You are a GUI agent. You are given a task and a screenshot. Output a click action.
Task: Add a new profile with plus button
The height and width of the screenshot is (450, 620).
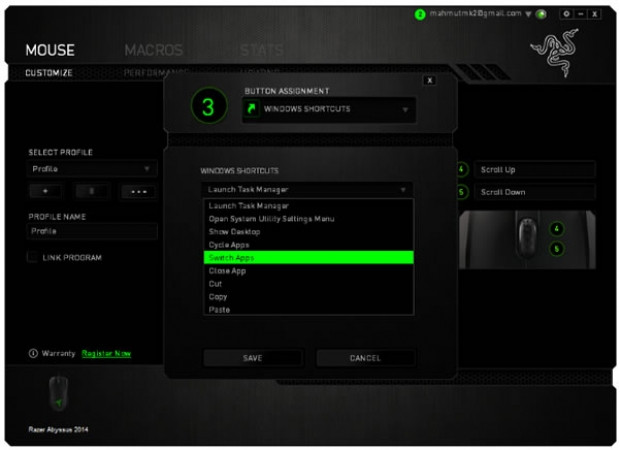45,191
